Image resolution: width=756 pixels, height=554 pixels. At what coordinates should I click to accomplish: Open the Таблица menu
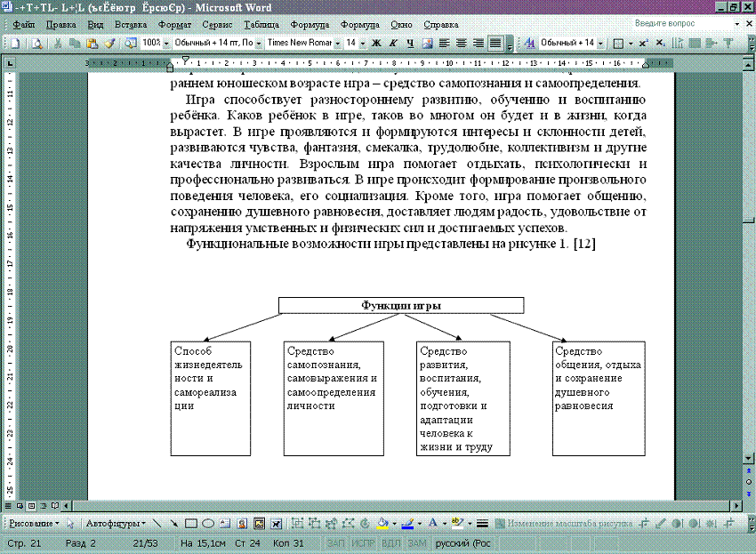tap(260, 24)
